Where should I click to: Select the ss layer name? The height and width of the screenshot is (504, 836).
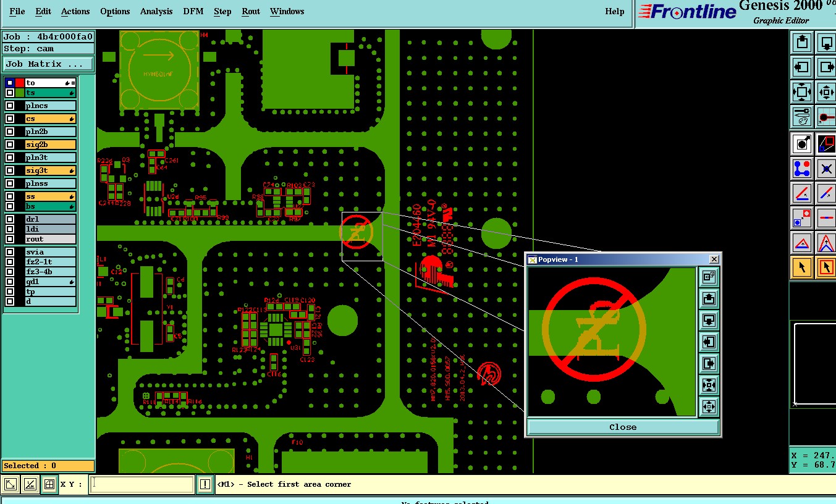pyautogui.click(x=50, y=196)
